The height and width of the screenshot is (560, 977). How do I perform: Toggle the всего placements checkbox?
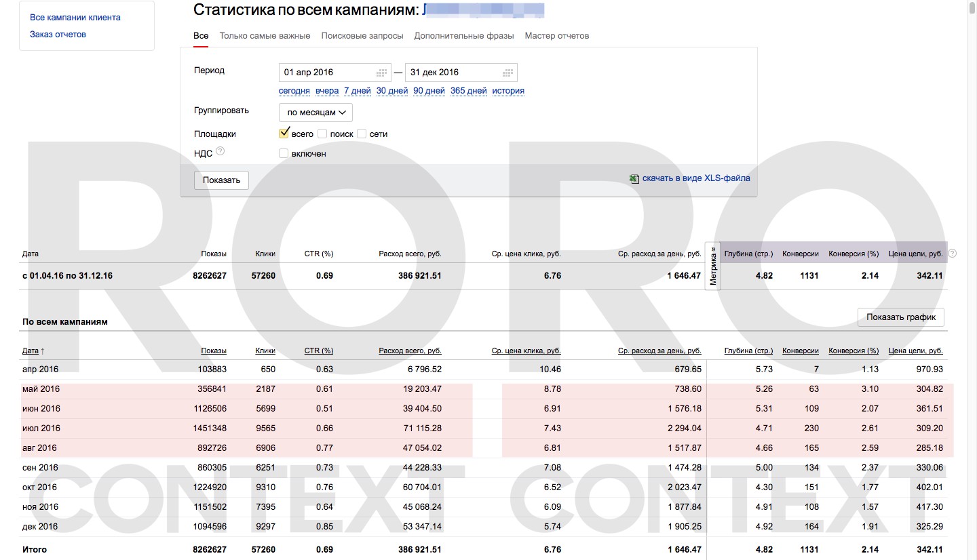click(284, 134)
